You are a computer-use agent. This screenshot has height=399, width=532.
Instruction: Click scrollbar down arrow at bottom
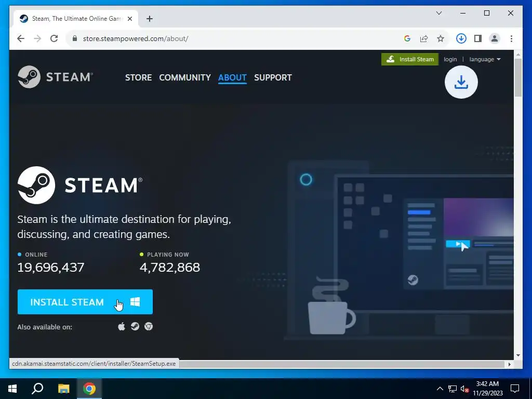518,355
